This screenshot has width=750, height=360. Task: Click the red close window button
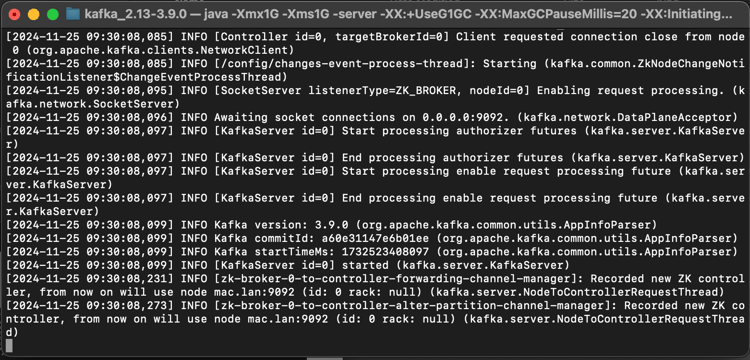(15, 14)
